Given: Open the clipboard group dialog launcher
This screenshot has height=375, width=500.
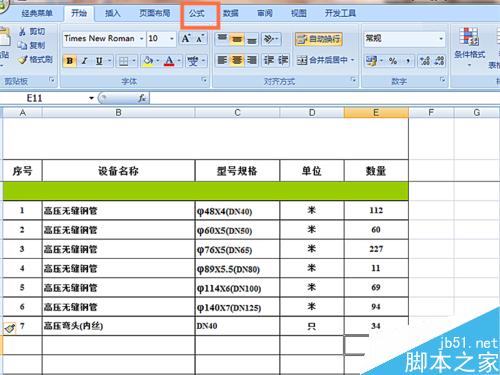Looking at the screenshot, I should (x=52, y=80).
